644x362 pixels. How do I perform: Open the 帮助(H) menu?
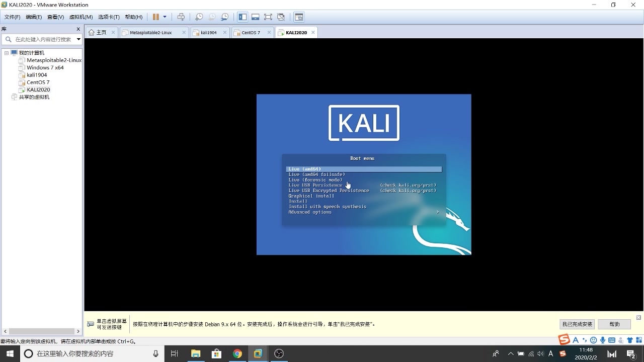click(133, 17)
